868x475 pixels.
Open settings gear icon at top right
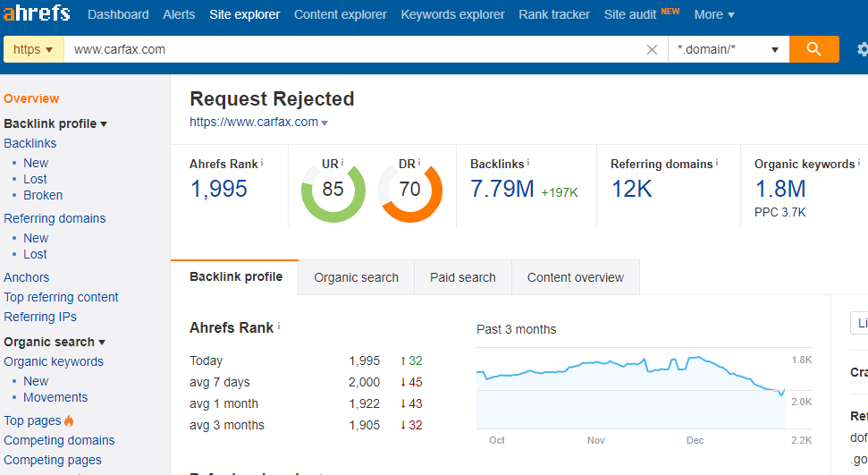pos(861,49)
